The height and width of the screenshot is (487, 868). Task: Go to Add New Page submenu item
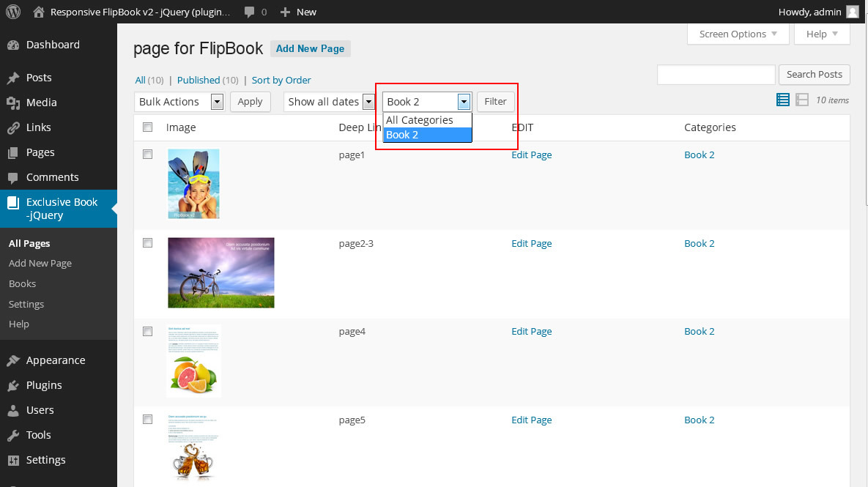tap(40, 264)
